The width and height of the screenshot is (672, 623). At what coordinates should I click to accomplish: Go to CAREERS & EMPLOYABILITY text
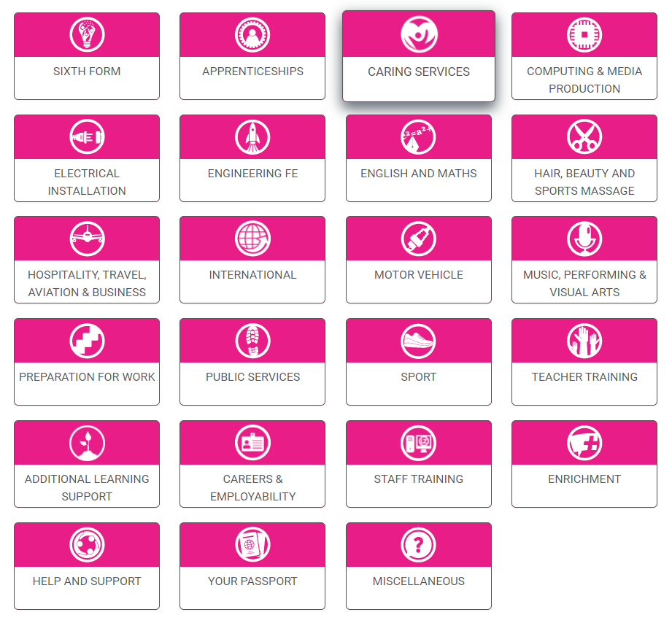pyautogui.click(x=252, y=487)
